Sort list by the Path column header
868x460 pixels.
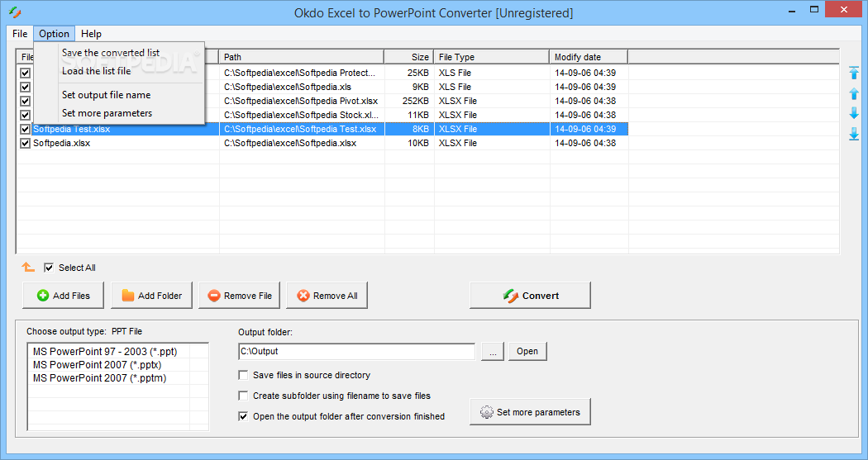point(302,57)
